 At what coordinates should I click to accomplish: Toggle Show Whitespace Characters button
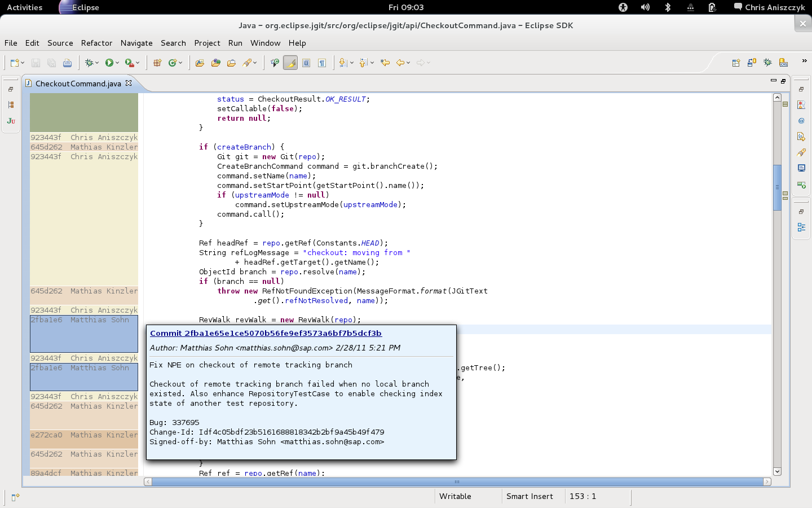(322, 63)
